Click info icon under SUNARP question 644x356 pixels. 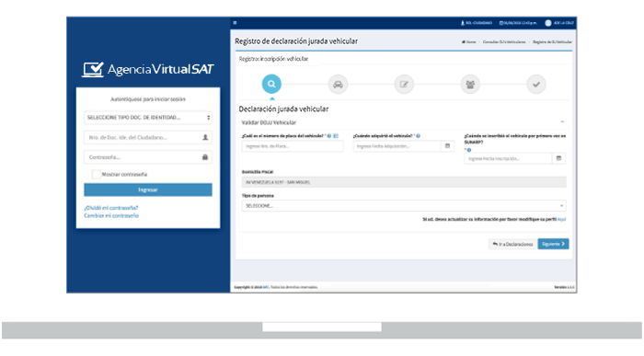(469, 150)
